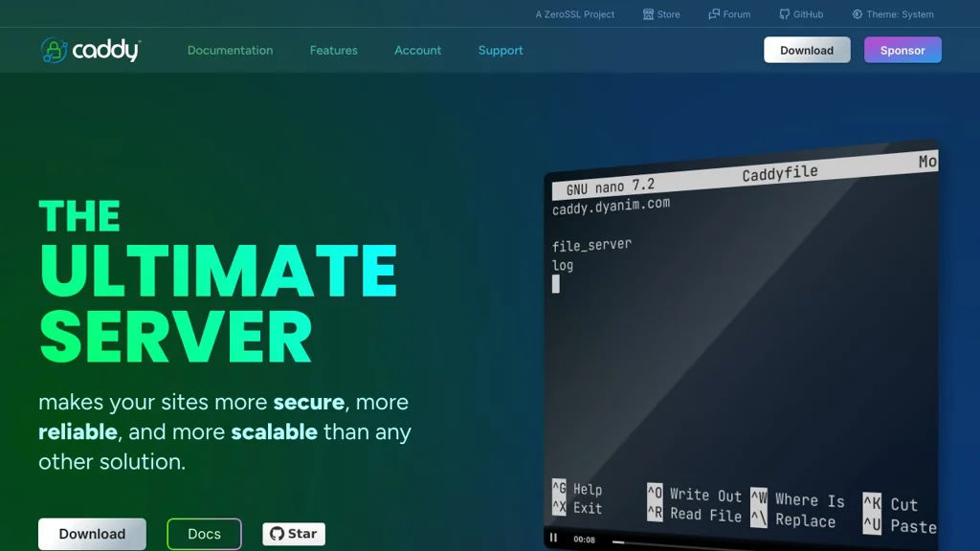
Task: Click the 00:08 video timestamp
Action: [585, 540]
